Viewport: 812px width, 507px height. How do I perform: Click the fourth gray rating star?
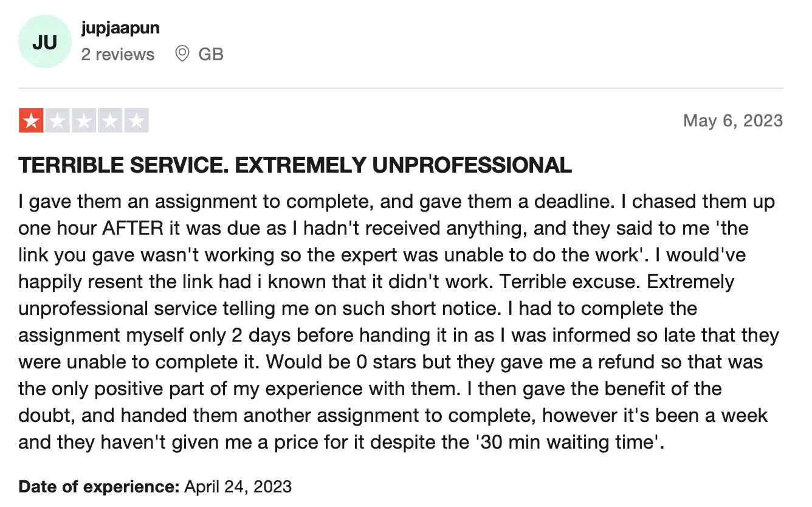(x=110, y=120)
